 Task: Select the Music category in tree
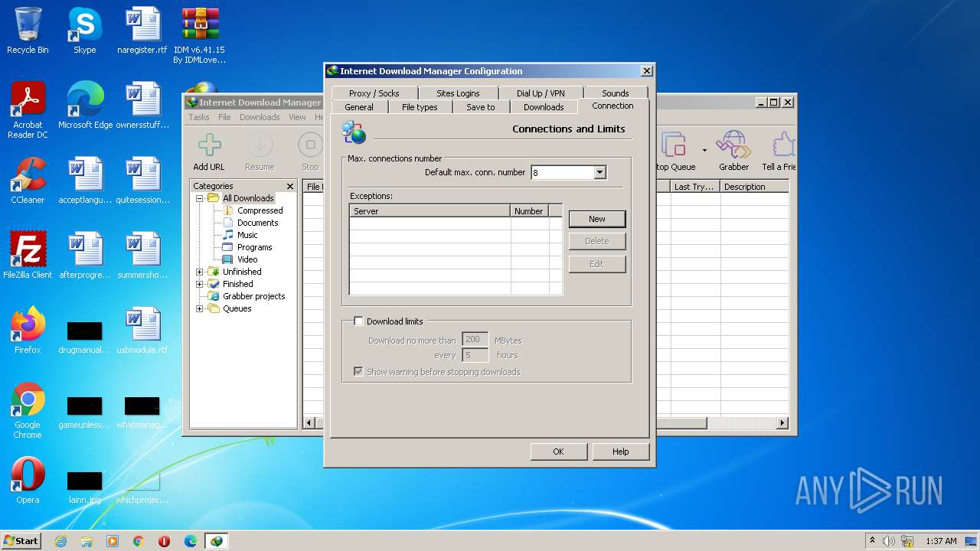pyautogui.click(x=247, y=235)
